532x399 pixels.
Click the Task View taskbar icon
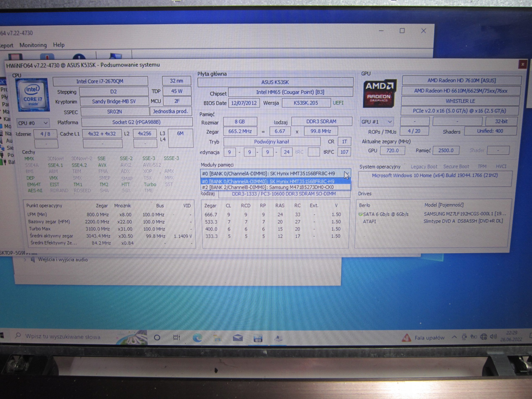point(176,338)
